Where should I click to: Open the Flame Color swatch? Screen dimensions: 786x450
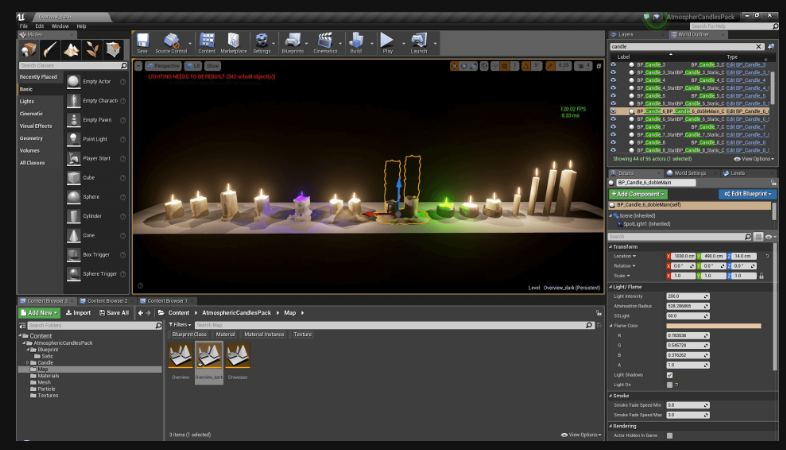coord(714,326)
